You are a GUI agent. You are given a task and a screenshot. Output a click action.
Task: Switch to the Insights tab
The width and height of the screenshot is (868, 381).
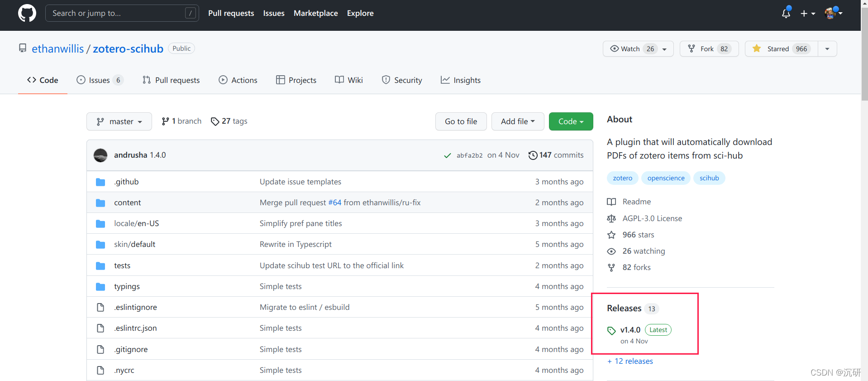[x=461, y=80]
